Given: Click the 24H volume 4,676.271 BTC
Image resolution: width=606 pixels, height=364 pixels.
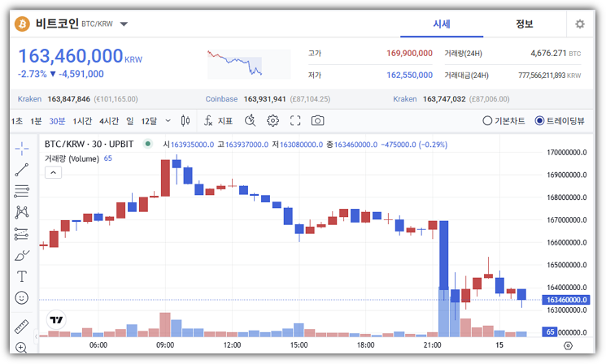Looking at the screenshot, I should 556,54.
